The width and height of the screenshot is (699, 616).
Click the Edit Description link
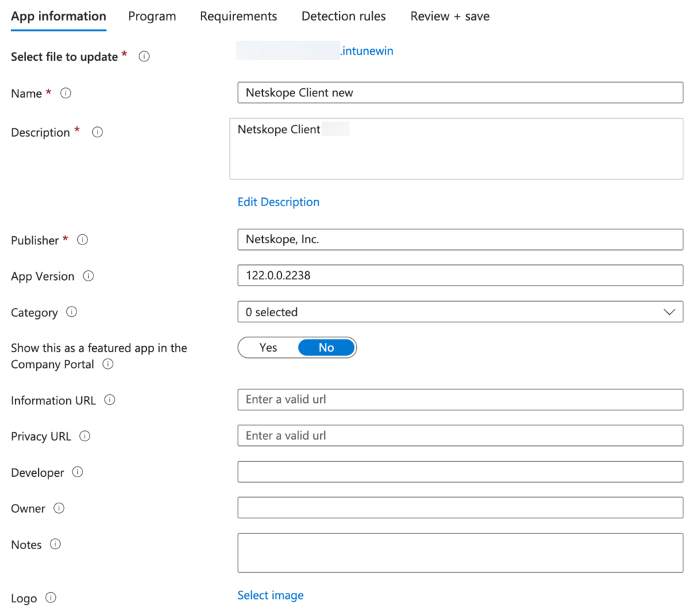click(x=278, y=202)
